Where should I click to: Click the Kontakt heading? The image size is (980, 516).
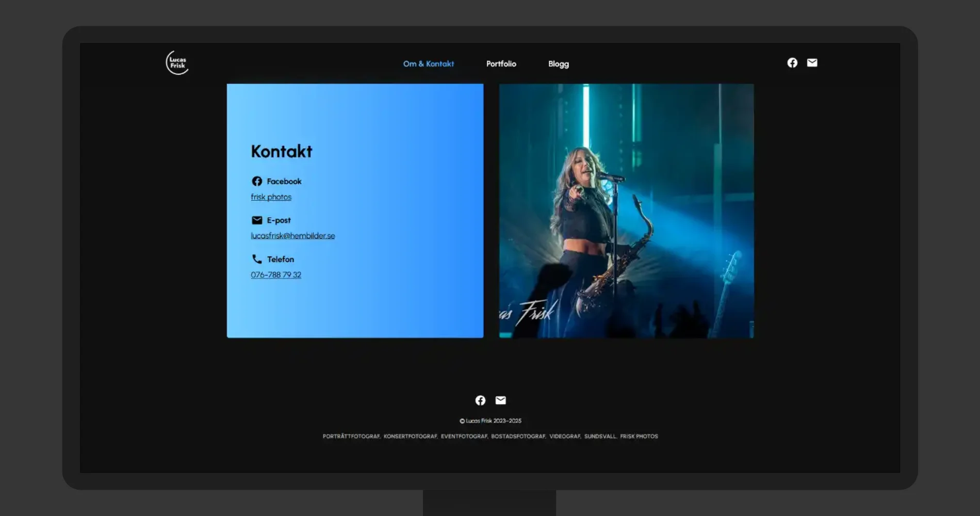coord(281,152)
